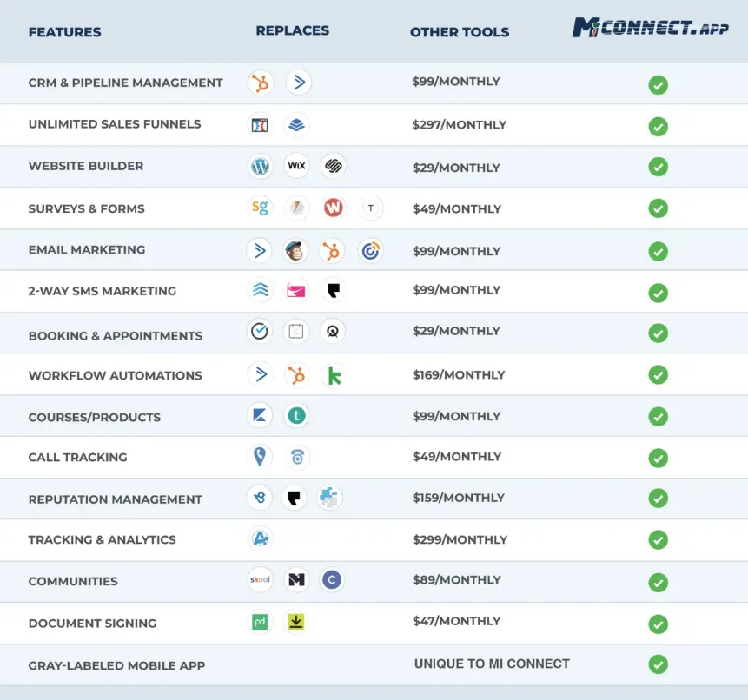This screenshot has height=700, width=748.
Task: Click the Features column header
Action: (65, 32)
